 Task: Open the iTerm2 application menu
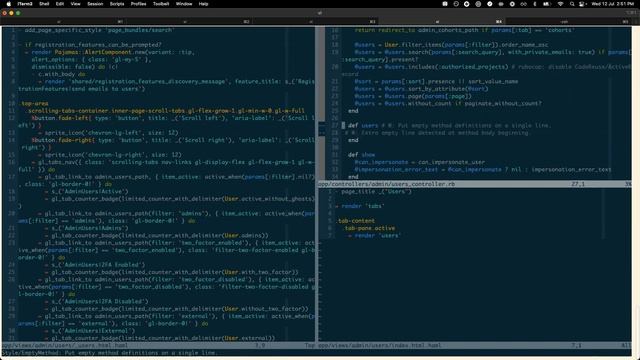[x=25, y=4]
